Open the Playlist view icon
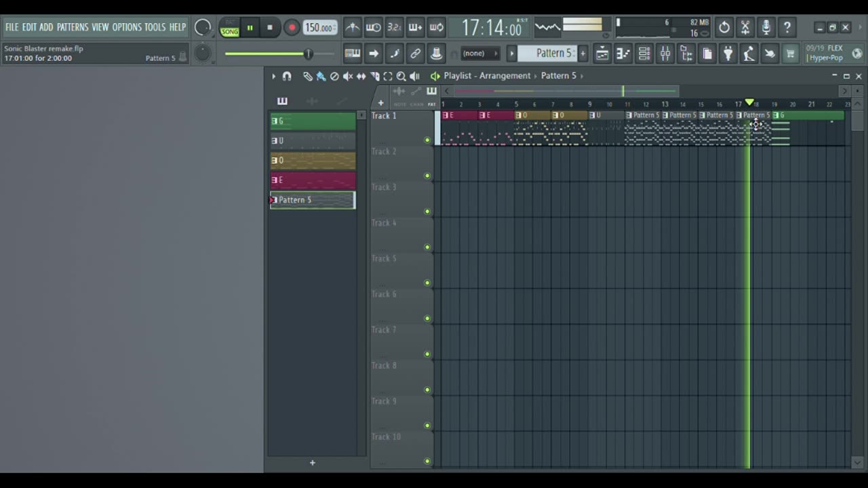 602,54
